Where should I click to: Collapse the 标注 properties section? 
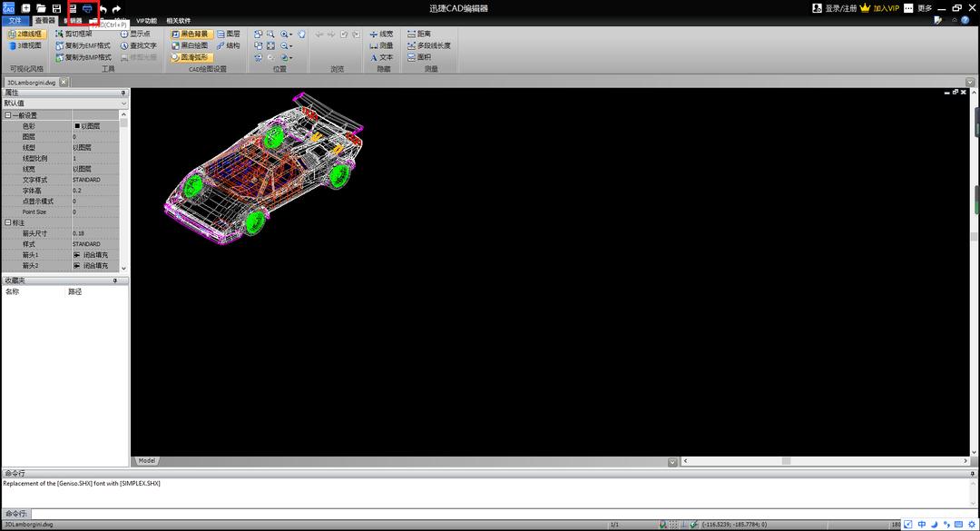(8, 222)
